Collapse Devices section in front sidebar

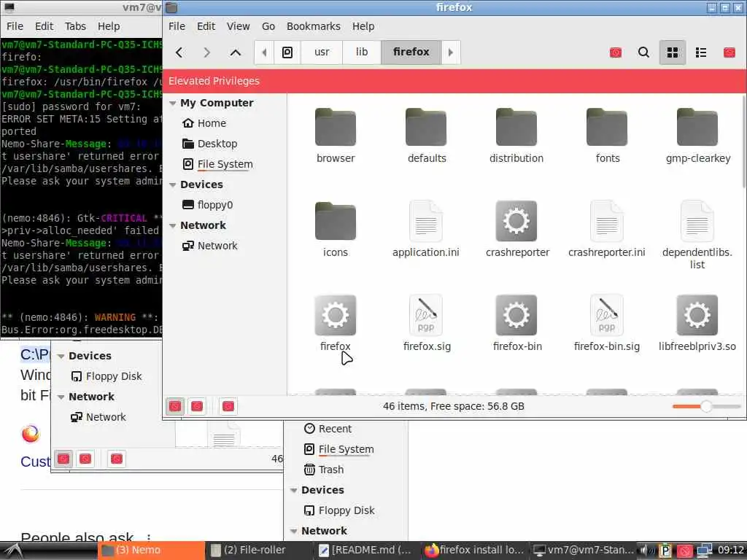click(x=173, y=184)
